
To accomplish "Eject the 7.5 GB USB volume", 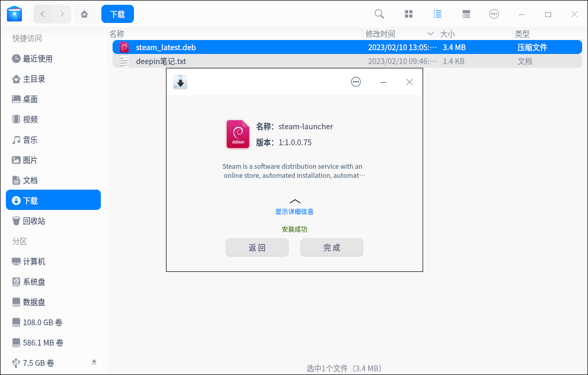I will pos(94,362).
